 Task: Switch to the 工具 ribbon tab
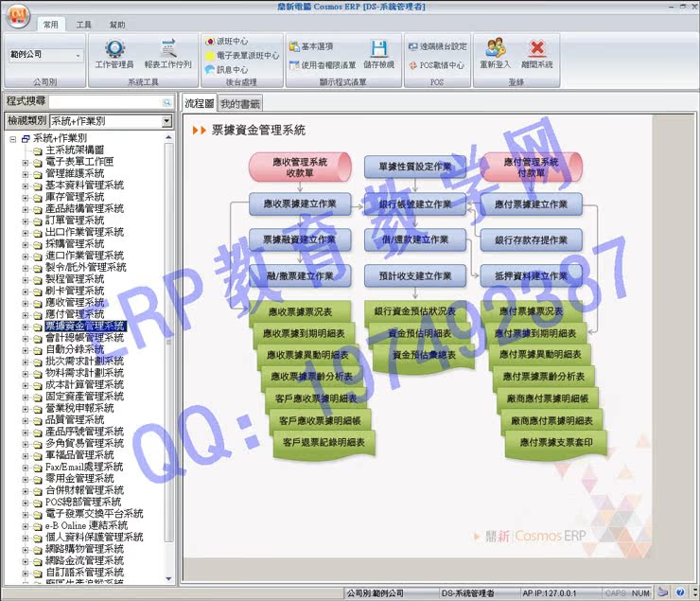[x=83, y=25]
